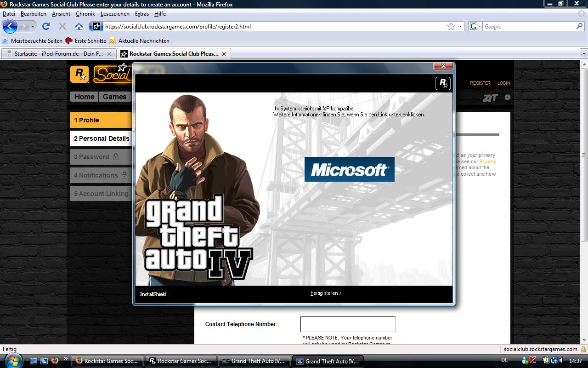This screenshot has height=368, width=588.
Task: Click the volume speaker tray icon
Action: pos(562,361)
